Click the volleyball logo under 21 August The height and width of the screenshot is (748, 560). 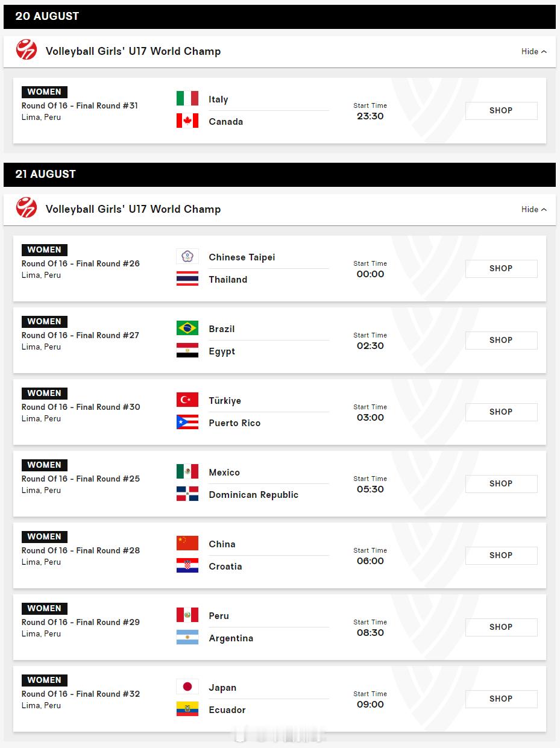point(27,207)
